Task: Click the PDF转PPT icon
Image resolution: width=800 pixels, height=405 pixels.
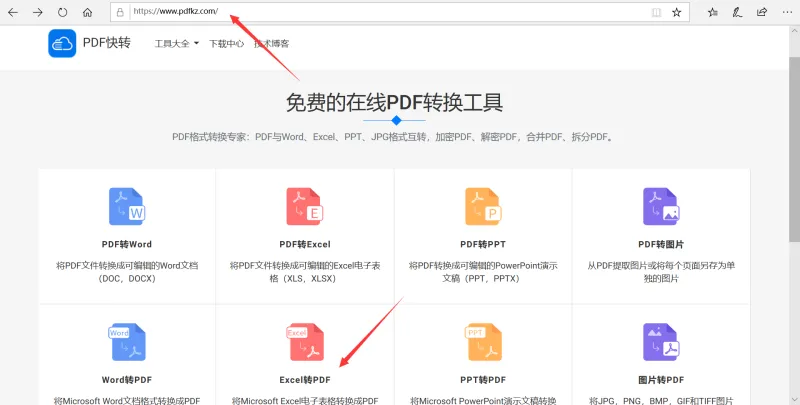Action: click(x=483, y=207)
